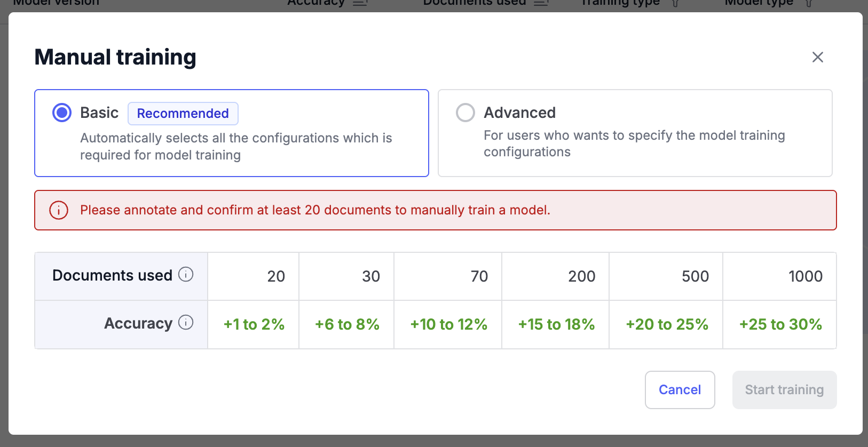Close the Manual training dialog
The height and width of the screenshot is (447, 868).
point(817,57)
